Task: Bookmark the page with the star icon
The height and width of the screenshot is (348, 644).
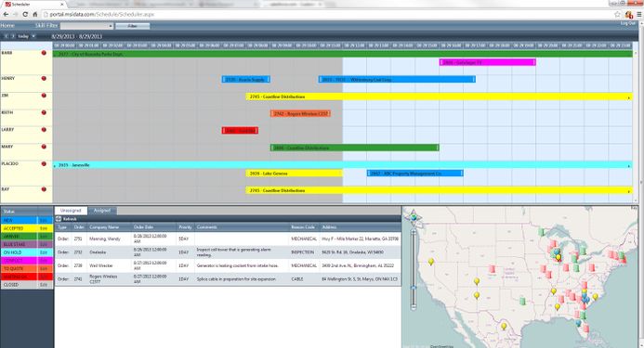Action: coord(617,14)
